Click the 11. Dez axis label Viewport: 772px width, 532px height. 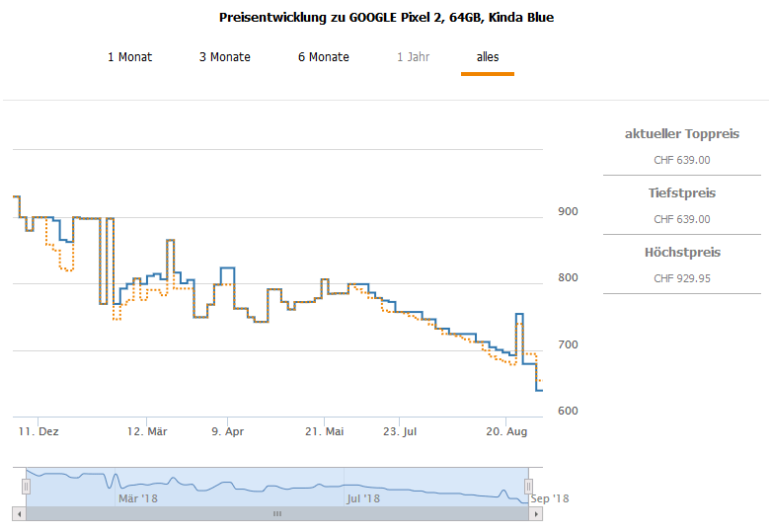tap(39, 431)
